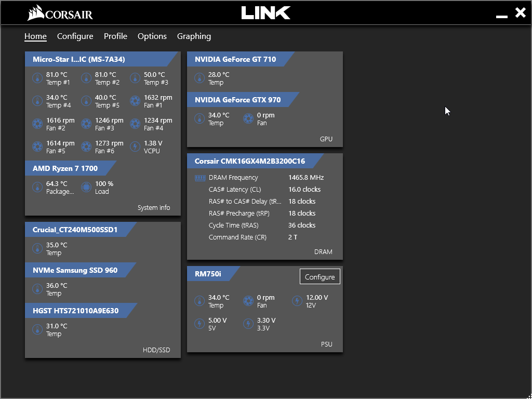Click the Ryzen Package temperature icon
Viewport: 532px width, 399px height.
(x=37, y=187)
